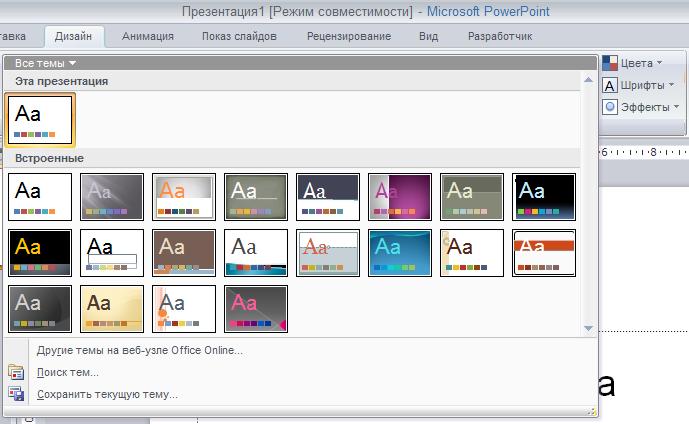
Task: Open the Вид ribbon tab
Action: (428, 36)
